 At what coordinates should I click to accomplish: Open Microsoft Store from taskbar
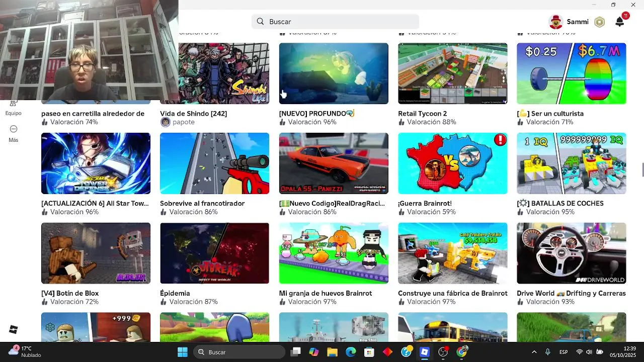click(x=369, y=352)
